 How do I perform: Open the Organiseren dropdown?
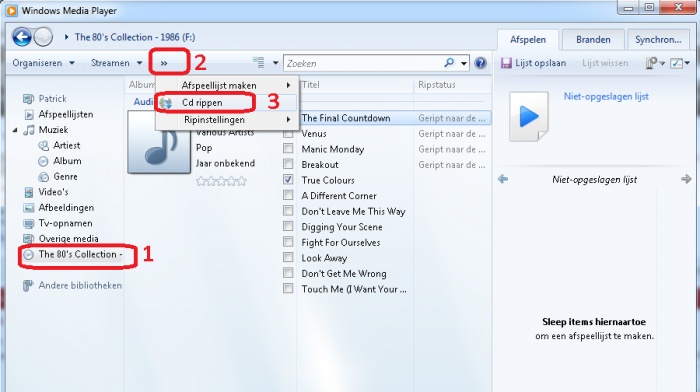click(43, 63)
